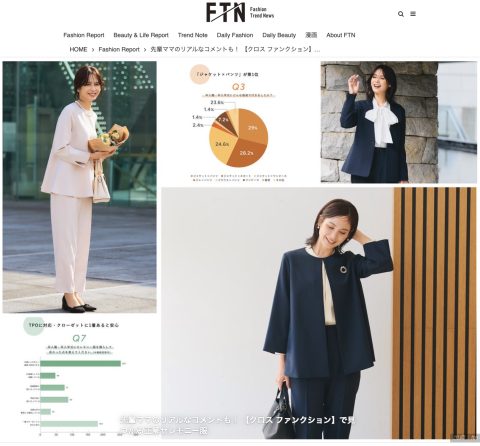Open the hamburger menu icon
This screenshot has height=446, width=480.
pyautogui.click(x=413, y=14)
